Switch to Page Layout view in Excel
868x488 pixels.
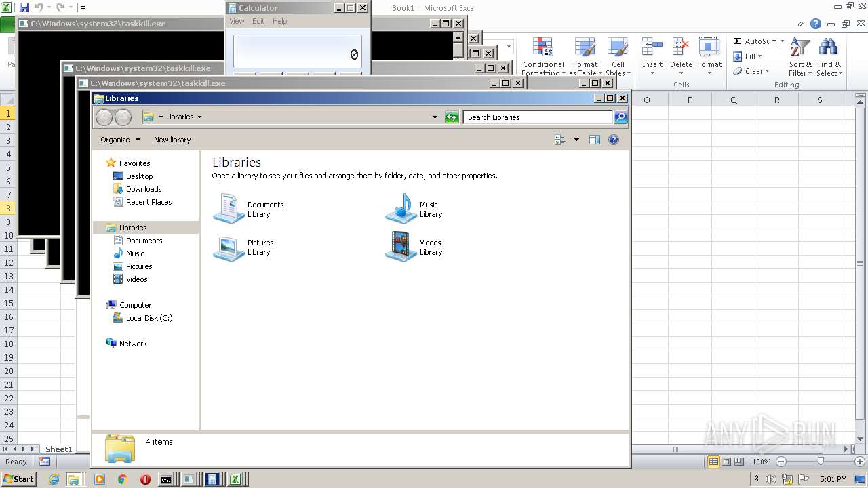click(x=726, y=462)
